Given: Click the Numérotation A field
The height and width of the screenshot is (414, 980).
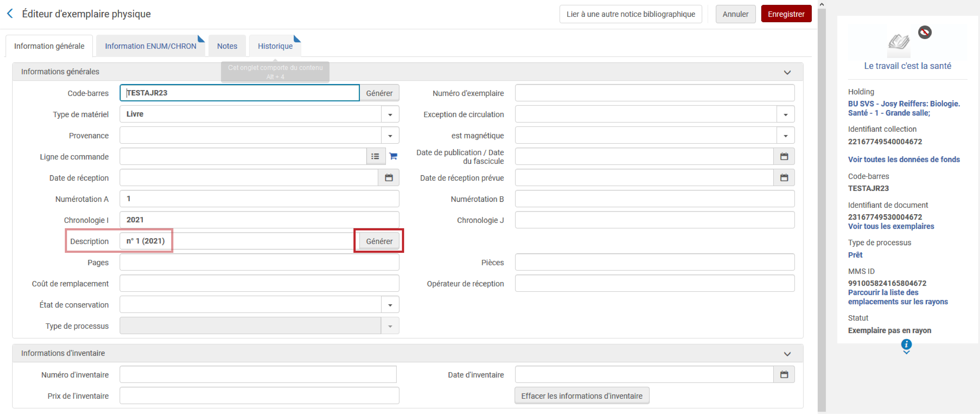Looking at the screenshot, I should [260, 199].
